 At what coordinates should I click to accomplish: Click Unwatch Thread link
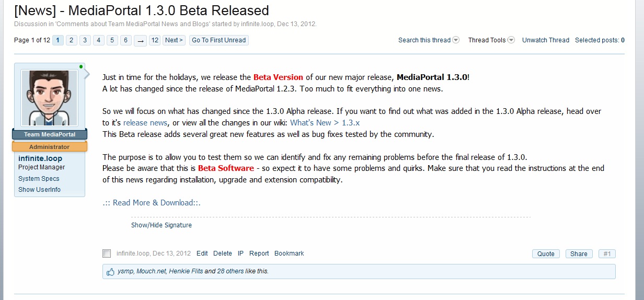[546, 40]
